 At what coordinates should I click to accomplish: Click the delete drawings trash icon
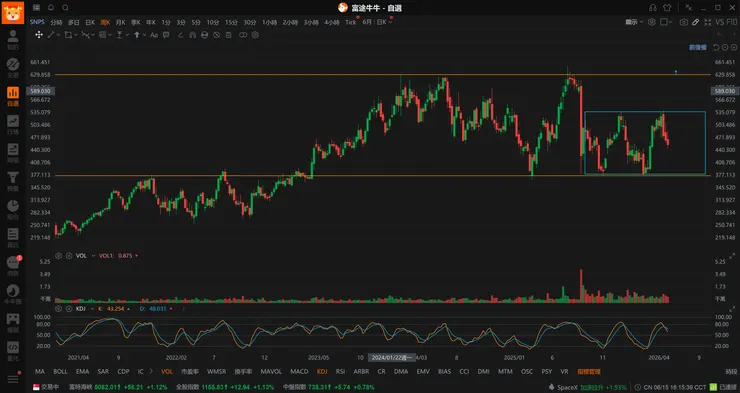tap(228, 35)
